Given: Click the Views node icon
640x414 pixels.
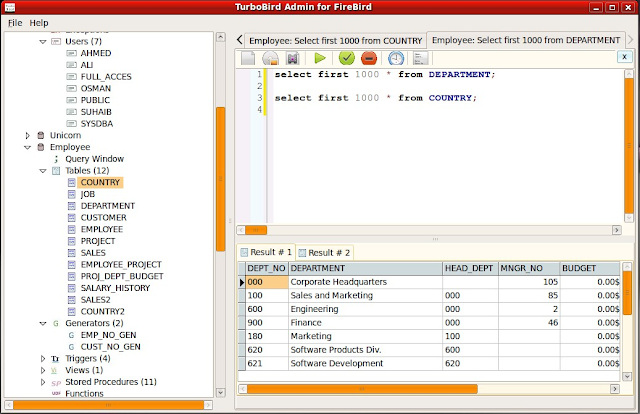Looking at the screenshot, I should coord(54,370).
